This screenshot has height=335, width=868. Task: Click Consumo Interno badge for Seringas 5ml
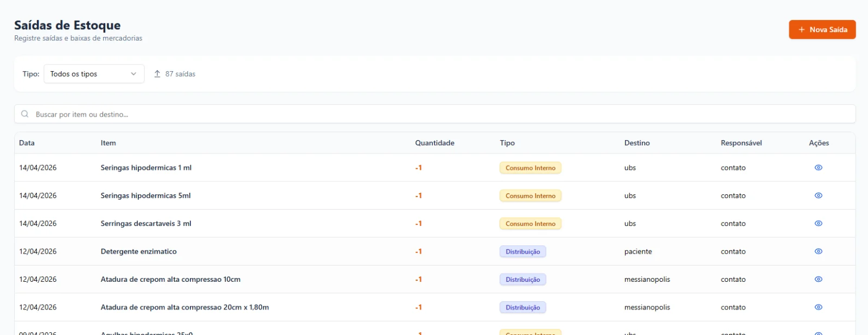[x=530, y=195]
